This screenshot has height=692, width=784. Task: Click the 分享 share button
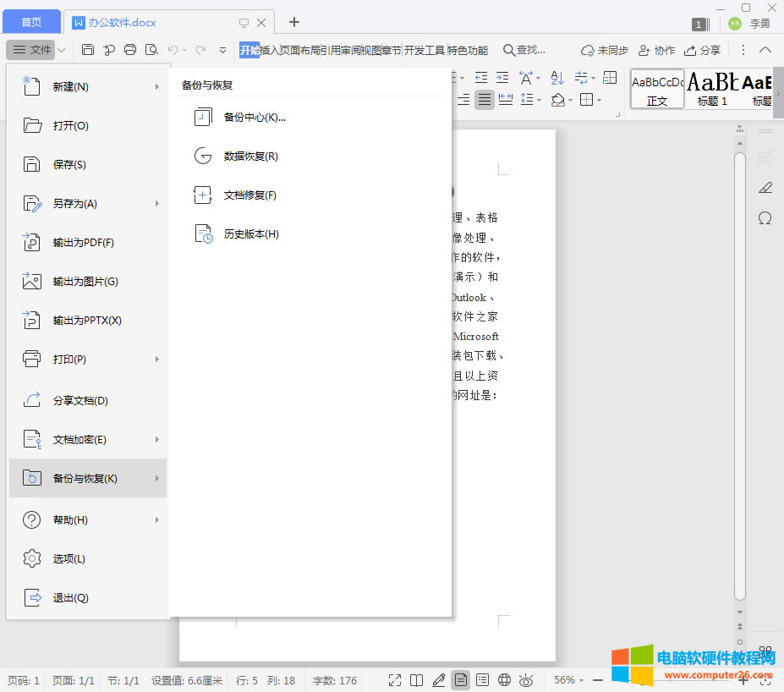[703, 50]
